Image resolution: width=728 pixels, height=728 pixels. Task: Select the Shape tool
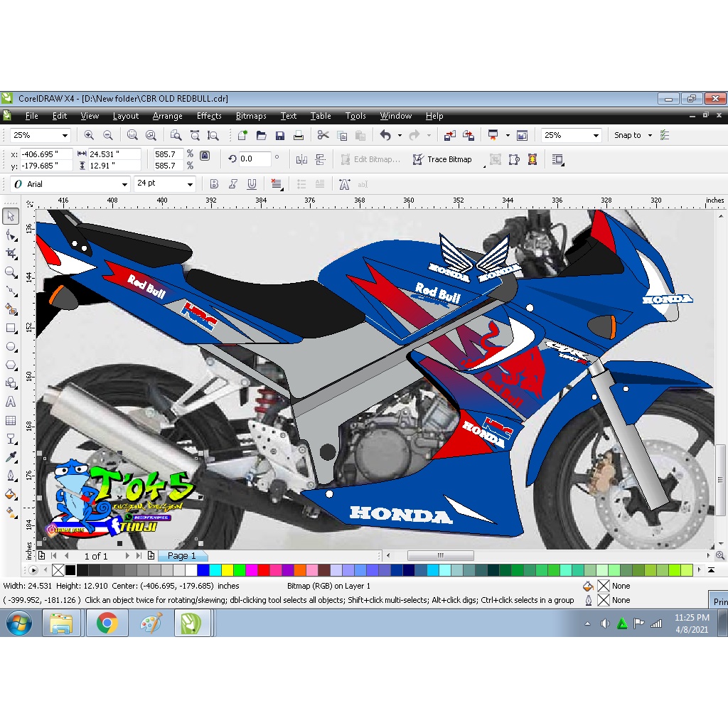click(x=11, y=235)
